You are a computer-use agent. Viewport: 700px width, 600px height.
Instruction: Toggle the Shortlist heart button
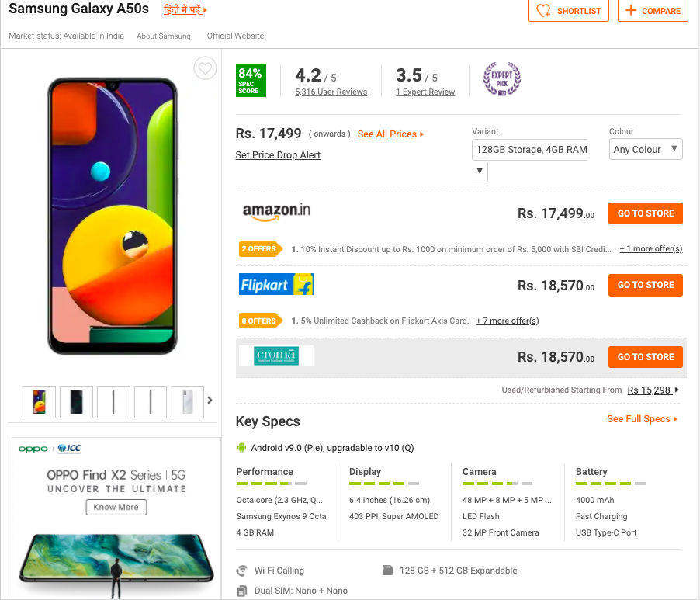(x=569, y=11)
